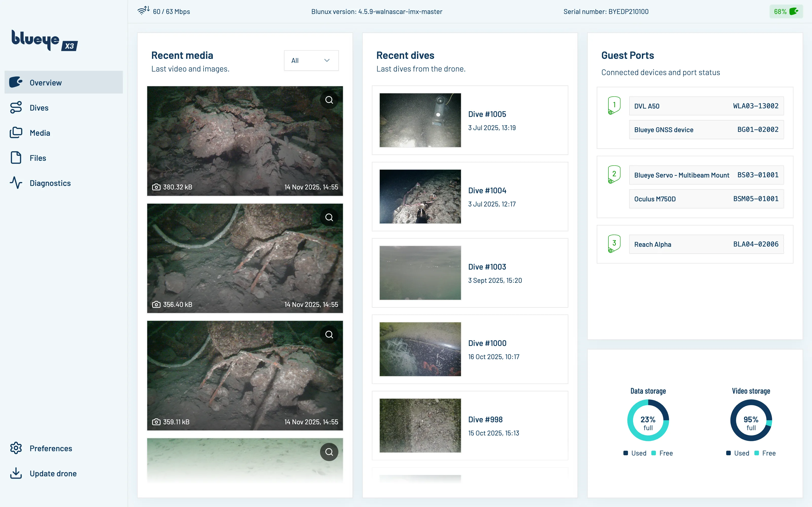Click the Dives route icon

(x=16, y=107)
